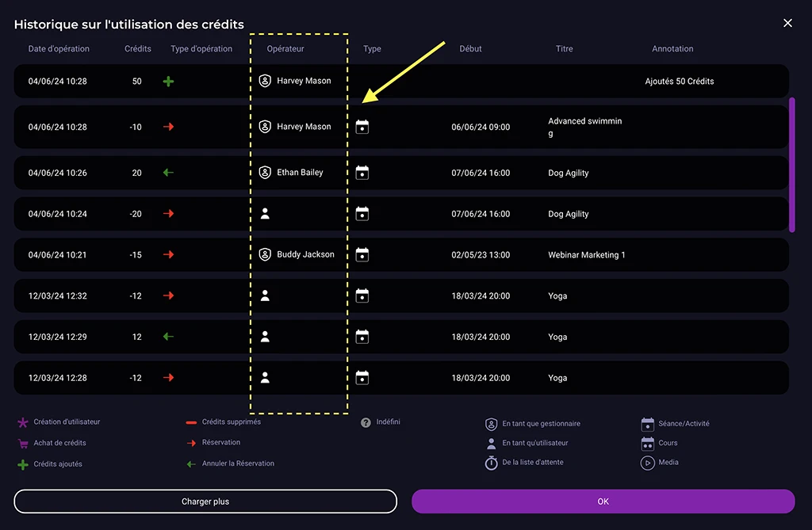Select the Ajoutés 50 Crédits annotation
Screen dimensions: 812x530
point(680,82)
